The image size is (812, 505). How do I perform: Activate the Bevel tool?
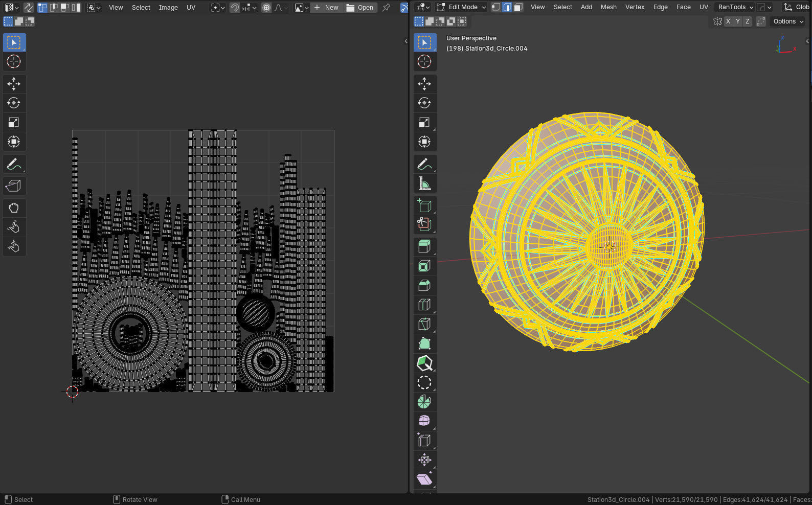[424, 286]
